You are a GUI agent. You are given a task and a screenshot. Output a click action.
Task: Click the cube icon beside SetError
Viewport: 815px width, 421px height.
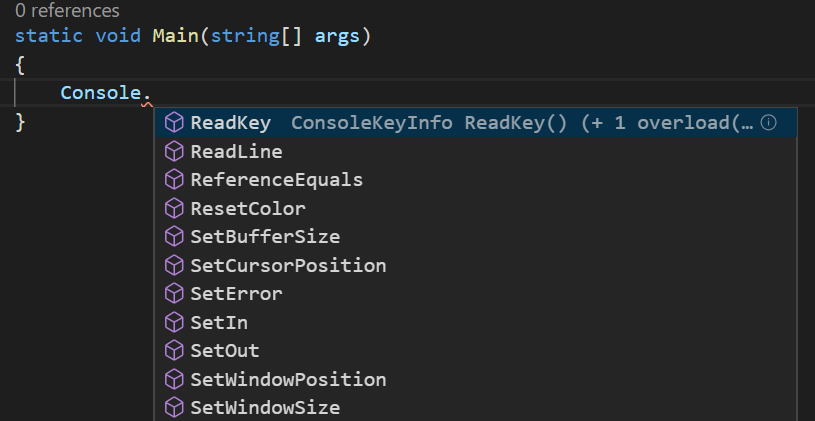pos(174,294)
